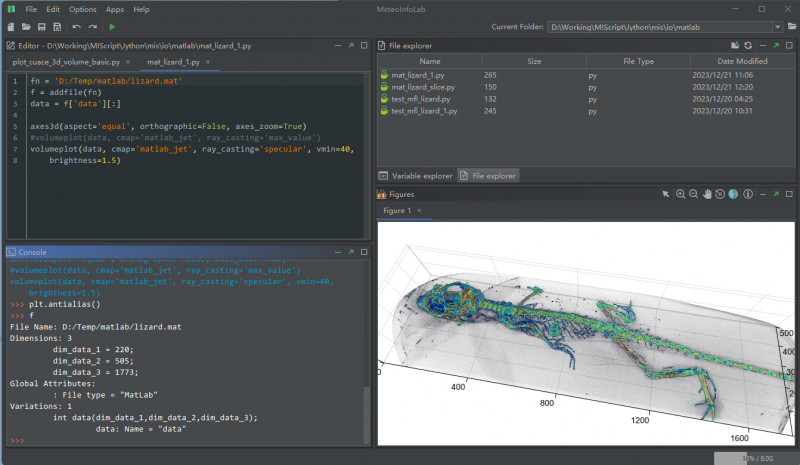800x465 pixels.
Task: Open the Options menu
Action: tap(82, 9)
